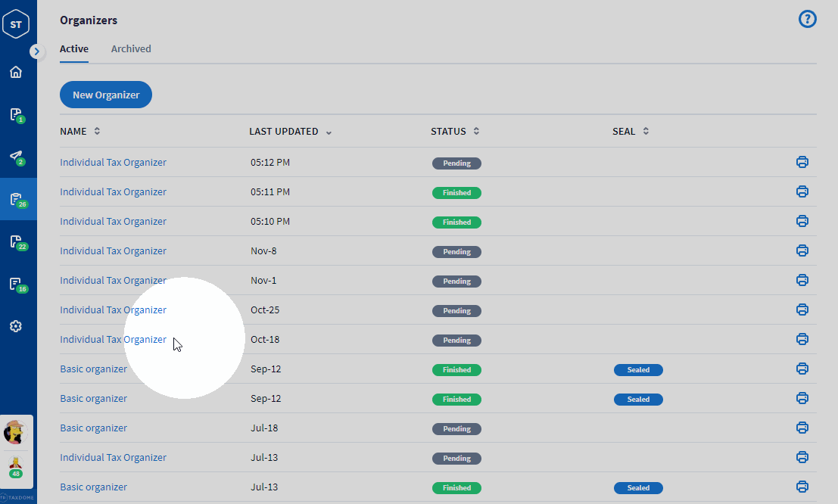
Task: Click the Finished status for 05:11 PM row
Action: (456, 192)
